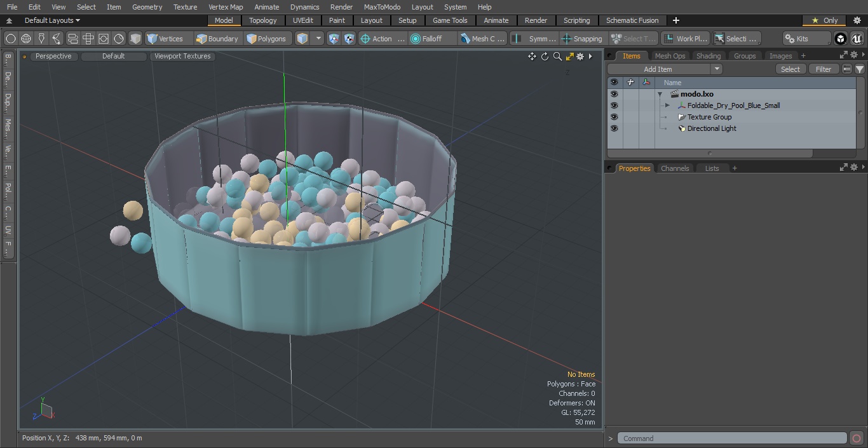Switch to the Channels tab
Viewport: 868px width, 448px height.
point(675,168)
